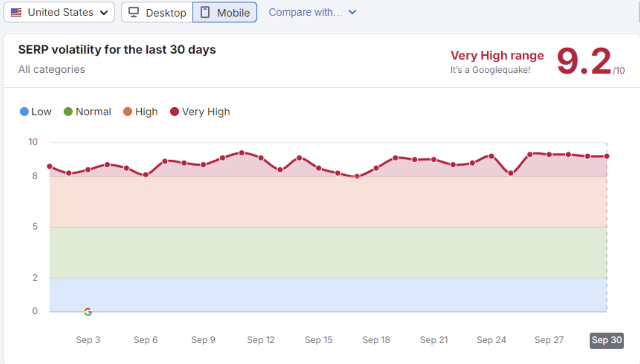This screenshot has width=640, height=364.
Task: Click the desktop monitor icon
Action: tap(133, 12)
